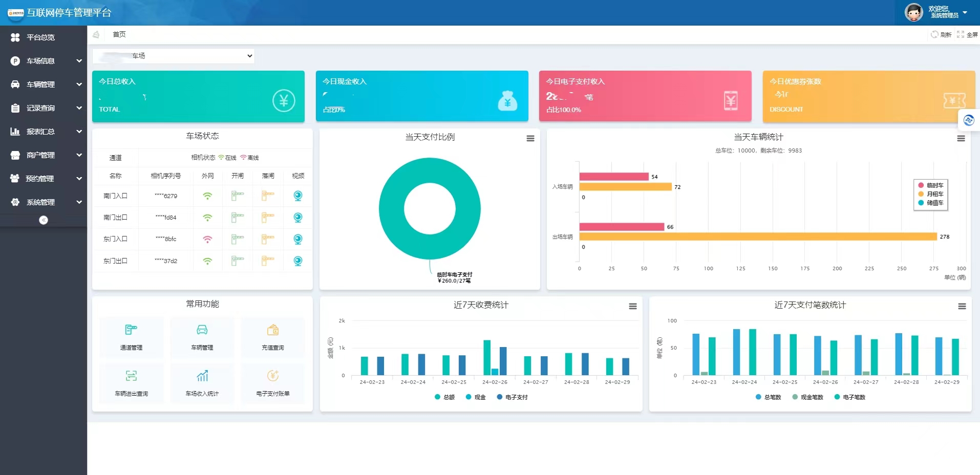Screen dimensions: 980x475
Task: Click 落闸 gate icon for 南门出口
Action: coord(268,218)
